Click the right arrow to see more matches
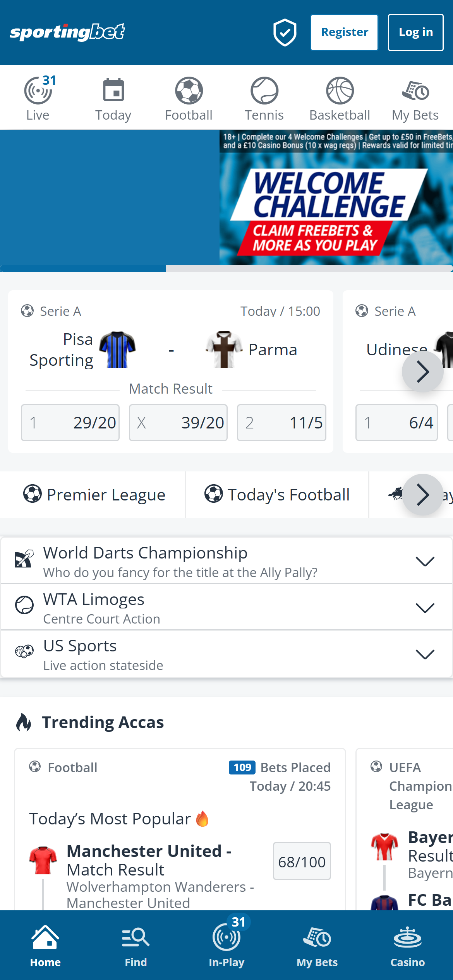Screen dimensions: 453x980 [x=423, y=371]
